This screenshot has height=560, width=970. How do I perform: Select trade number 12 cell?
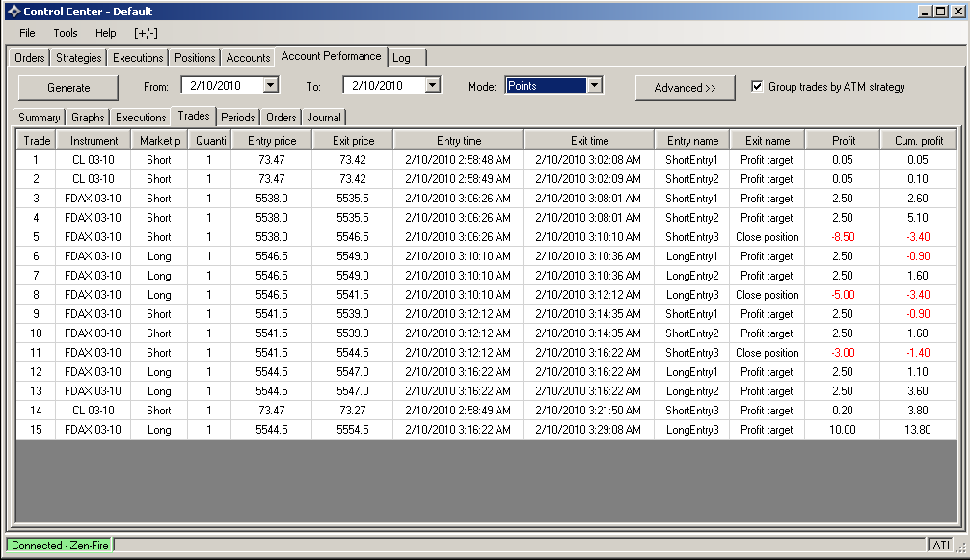pos(37,371)
